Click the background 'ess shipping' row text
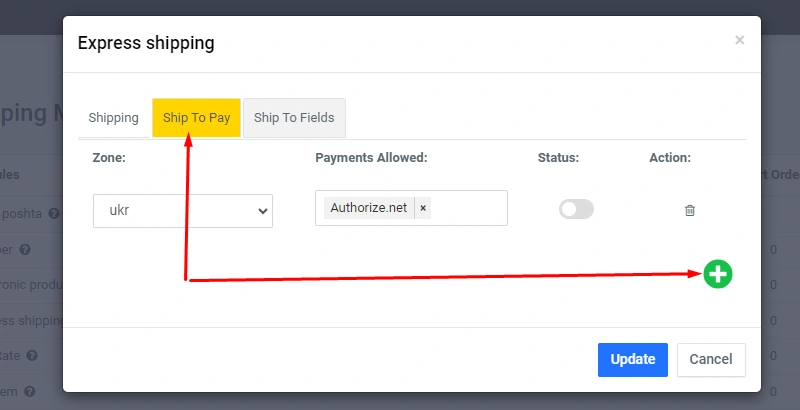 32,320
